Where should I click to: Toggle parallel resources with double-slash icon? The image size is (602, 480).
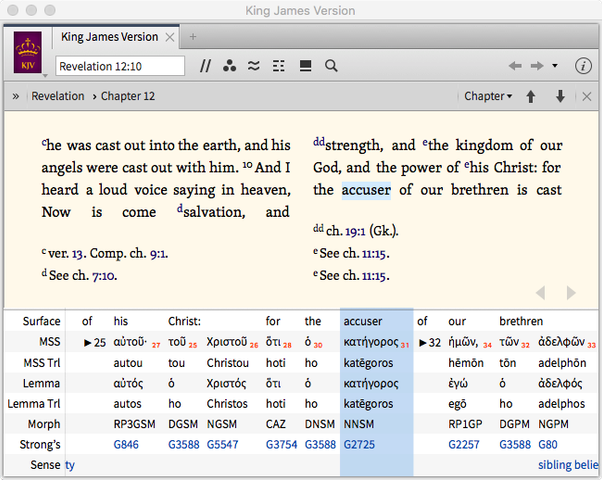pyautogui.click(x=205, y=66)
